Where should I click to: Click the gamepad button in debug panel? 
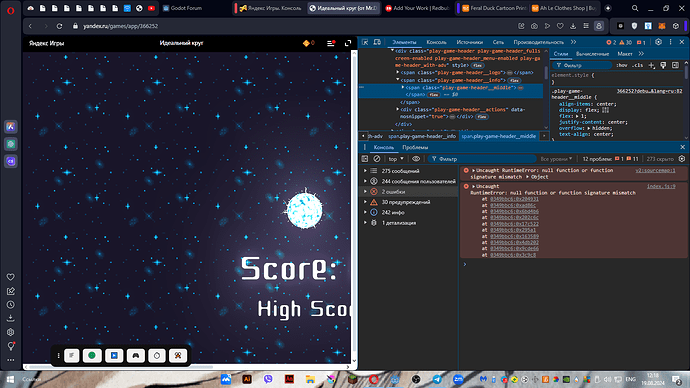pyautogui.click(x=136, y=355)
